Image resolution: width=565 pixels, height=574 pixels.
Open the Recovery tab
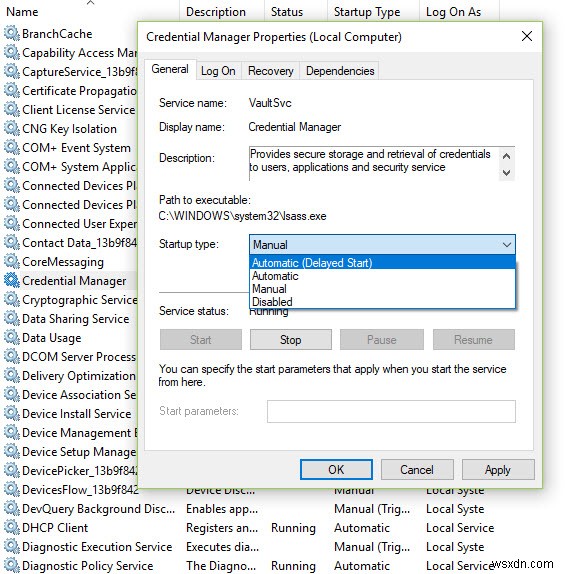[x=271, y=71]
